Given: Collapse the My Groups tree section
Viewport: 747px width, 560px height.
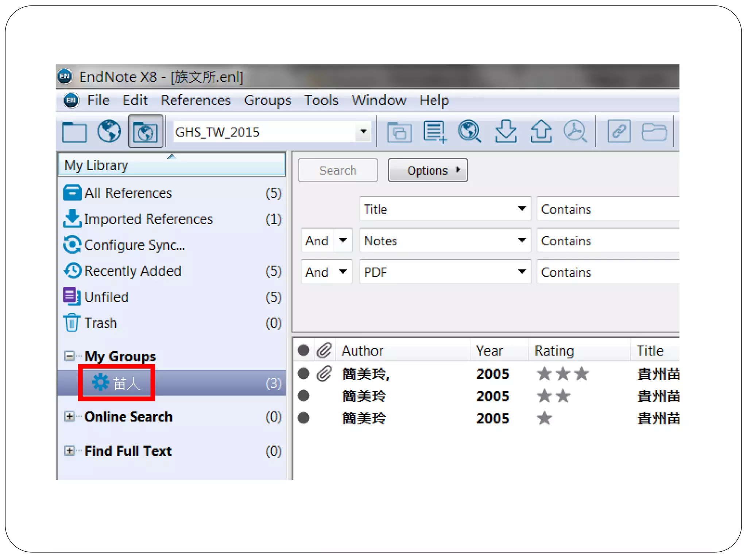Looking at the screenshot, I should tap(69, 356).
